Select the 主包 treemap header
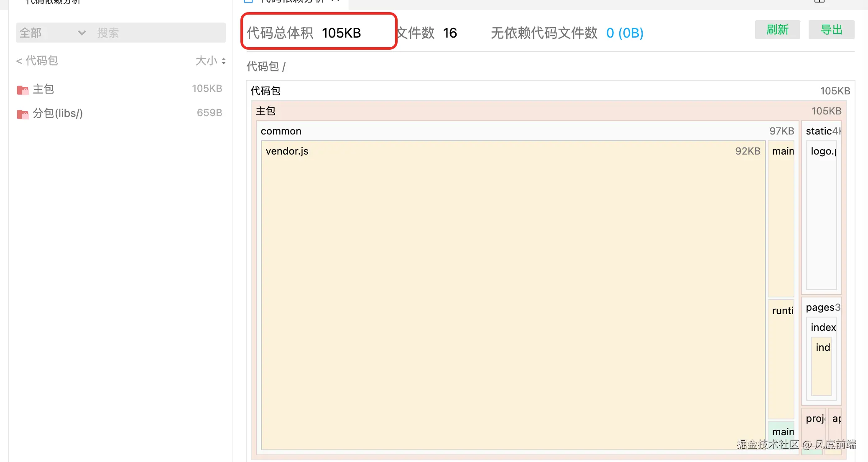 266,111
